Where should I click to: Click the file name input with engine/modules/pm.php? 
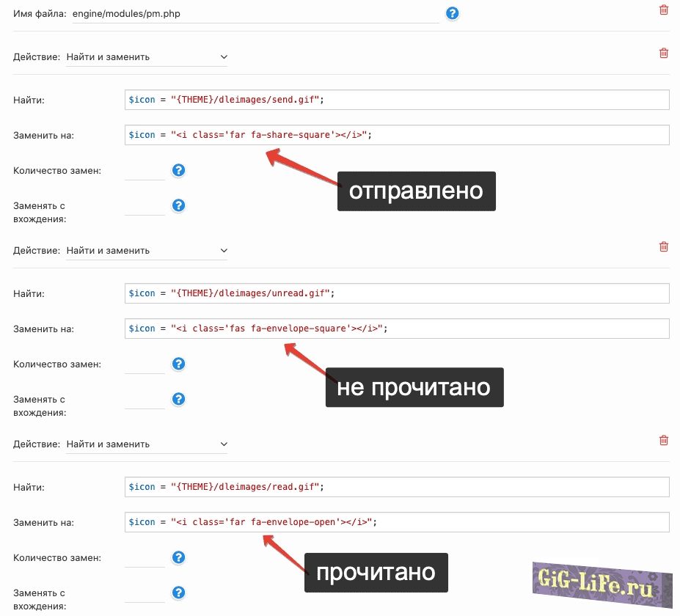(x=255, y=14)
